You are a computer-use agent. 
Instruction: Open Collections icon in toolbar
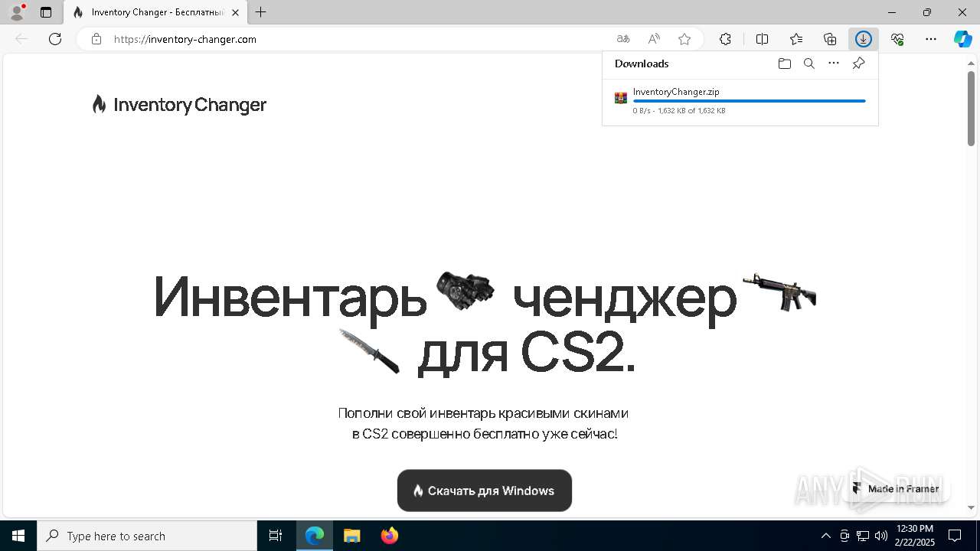pos(830,39)
